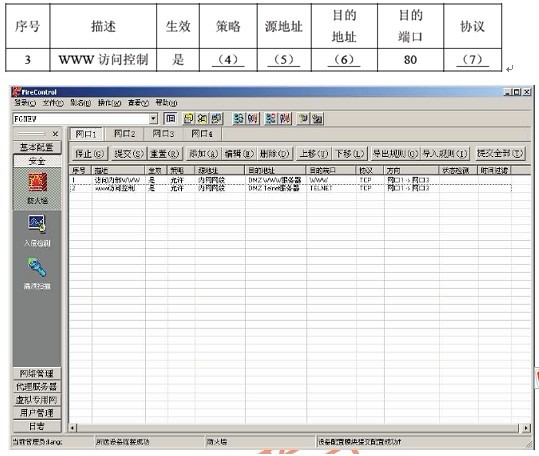Close the sidebar panel with X
Screen dimensions: 539x456
coord(55,134)
